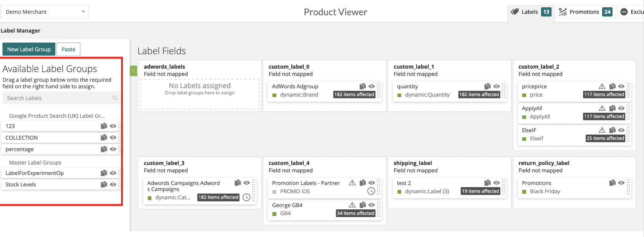
Task: Click the magnifier icon in Search Labels
Action: coord(115,98)
